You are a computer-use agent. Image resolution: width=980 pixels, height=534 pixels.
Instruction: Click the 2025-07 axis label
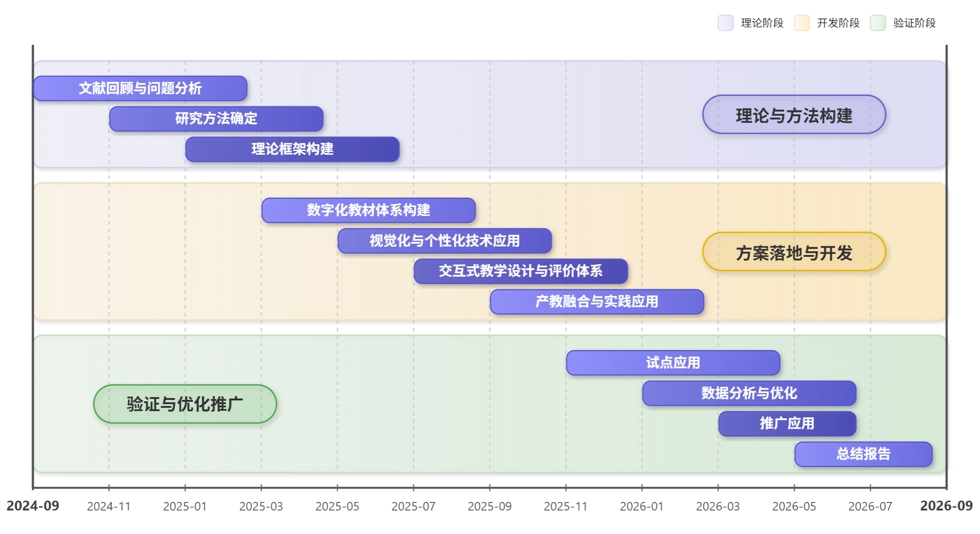click(x=414, y=506)
